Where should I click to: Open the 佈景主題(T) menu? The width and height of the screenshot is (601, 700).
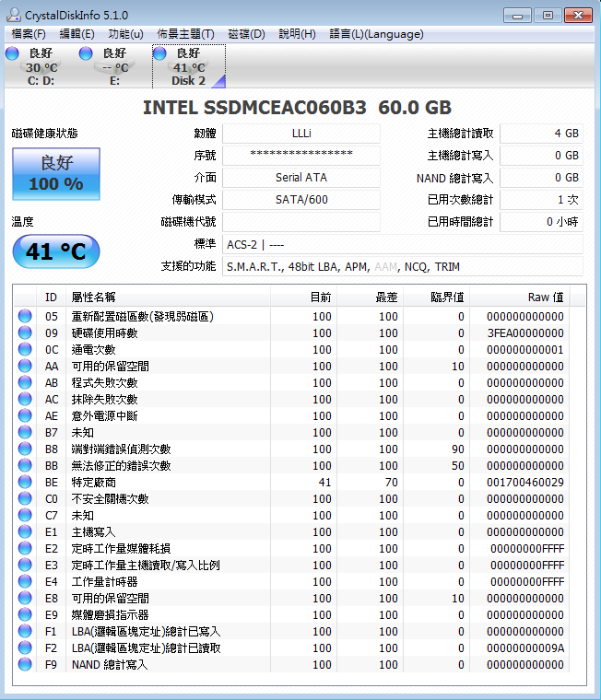[185, 34]
